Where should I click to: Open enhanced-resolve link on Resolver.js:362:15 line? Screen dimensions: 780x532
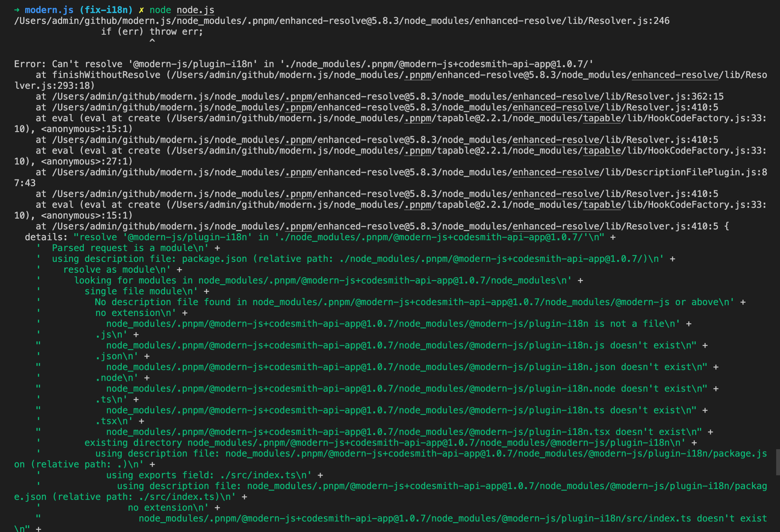coord(556,97)
